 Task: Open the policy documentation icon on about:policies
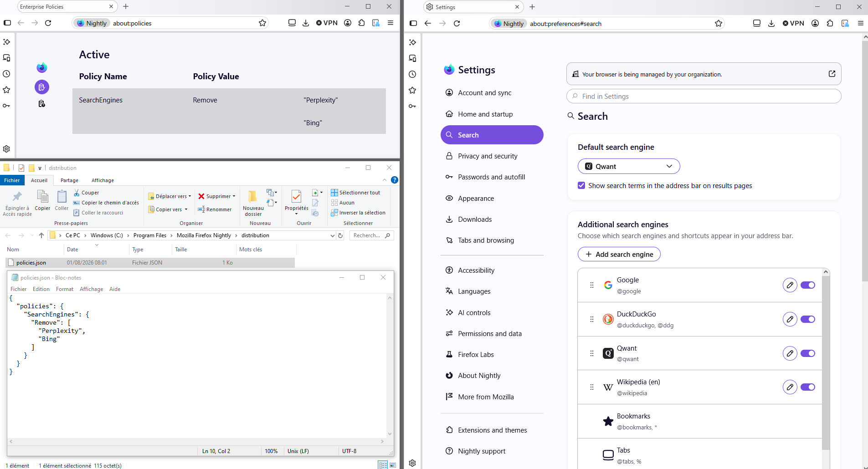coord(42,104)
